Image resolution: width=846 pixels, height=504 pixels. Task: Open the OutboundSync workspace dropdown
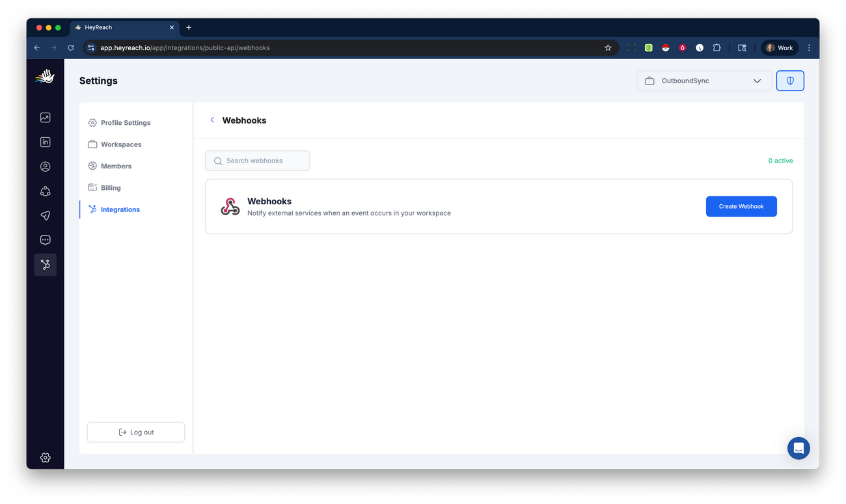pyautogui.click(x=703, y=80)
